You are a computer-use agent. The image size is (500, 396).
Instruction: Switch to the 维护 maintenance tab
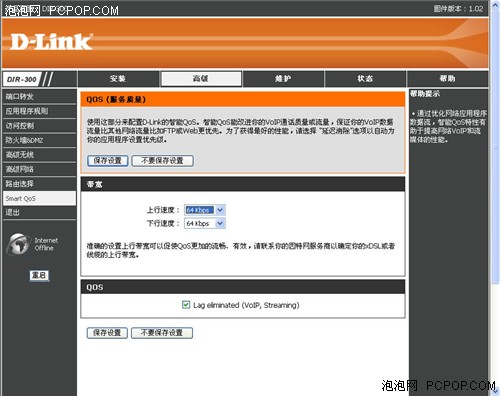pos(283,79)
